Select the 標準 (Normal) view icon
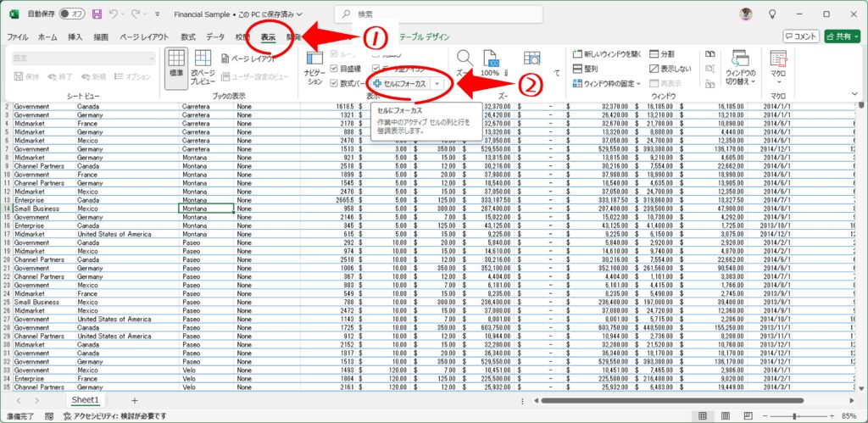 pos(176,64)
